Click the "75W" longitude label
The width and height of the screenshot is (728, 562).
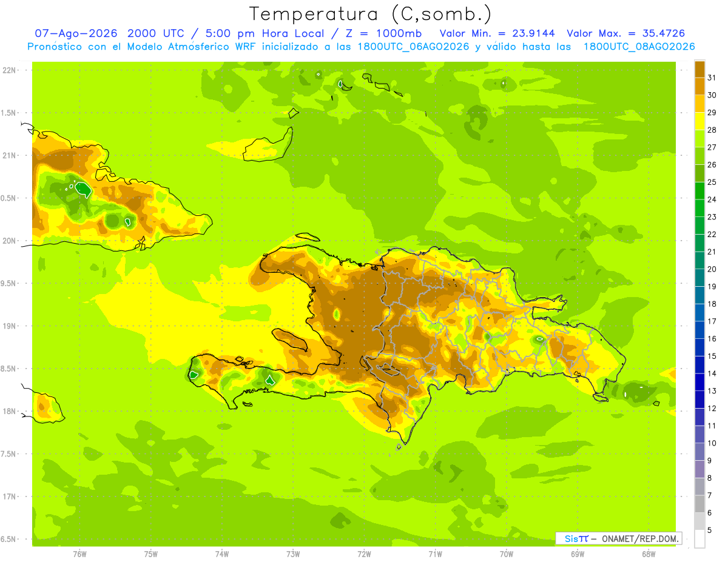(151, 554)
